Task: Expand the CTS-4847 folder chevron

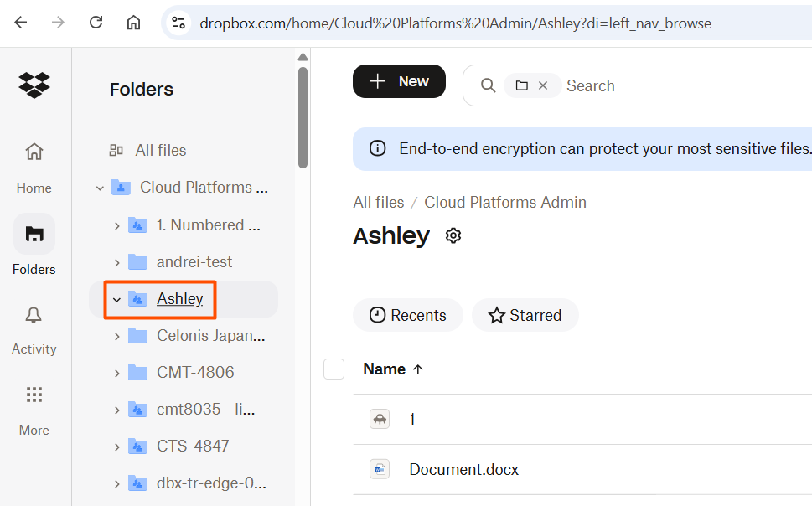Action: (x=116, y=447)
